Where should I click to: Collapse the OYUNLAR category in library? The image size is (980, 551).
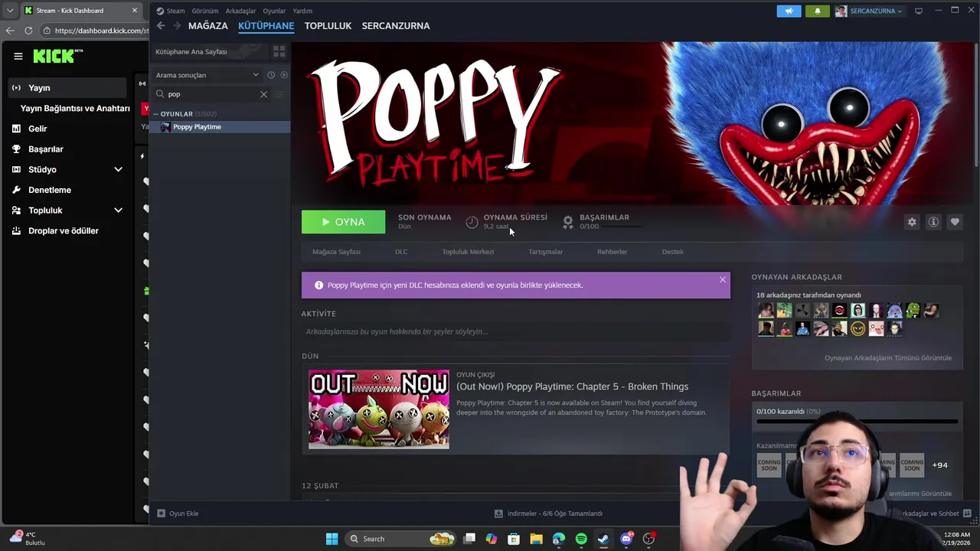pyautogui.click(x=155, y=114)
